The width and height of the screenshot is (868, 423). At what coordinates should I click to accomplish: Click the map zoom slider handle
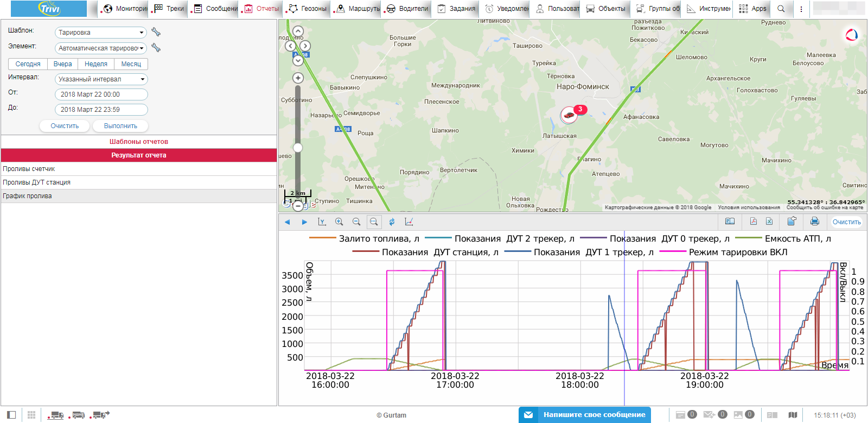[298, 148]
